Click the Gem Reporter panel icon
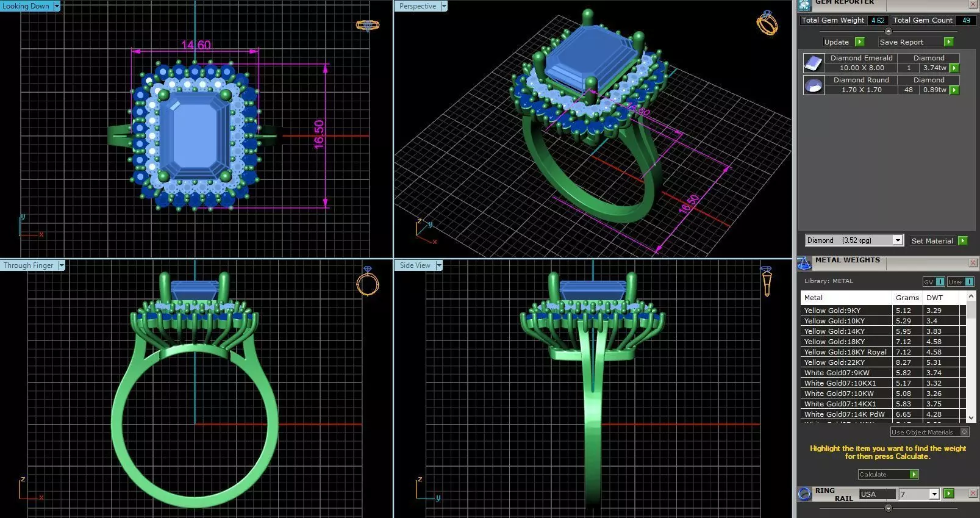 (x=804, y=5)
